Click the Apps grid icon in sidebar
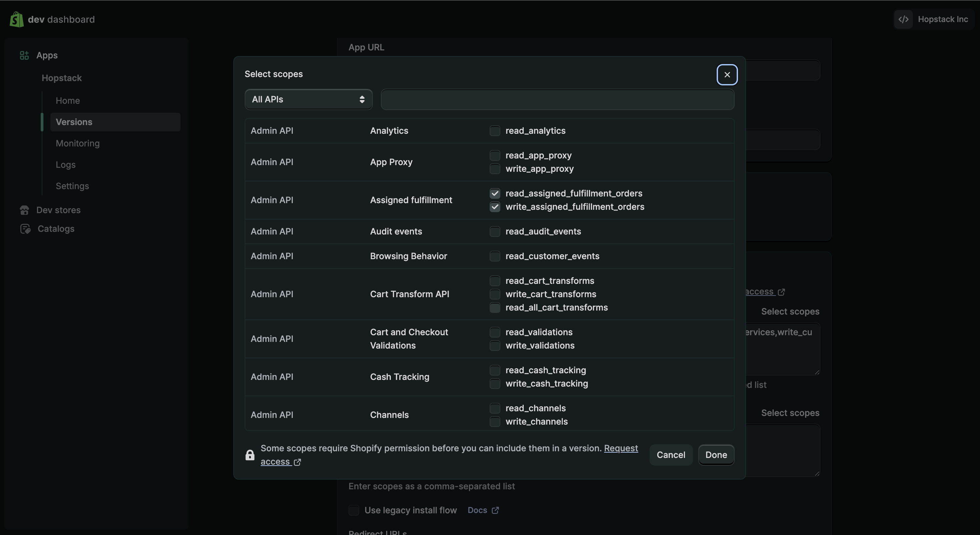This screenshot has height=535, width=980. [x=24, y=55]
